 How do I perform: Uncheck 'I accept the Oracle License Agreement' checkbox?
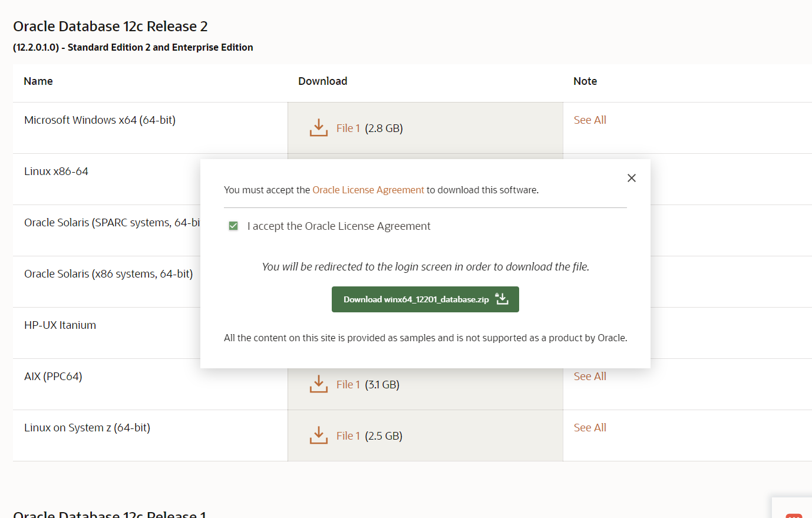click(233, 226)
